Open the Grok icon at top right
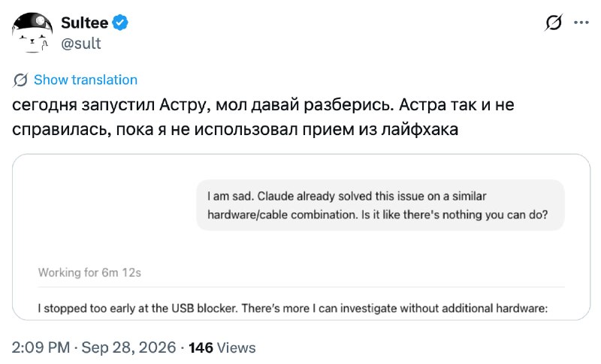 554,23
